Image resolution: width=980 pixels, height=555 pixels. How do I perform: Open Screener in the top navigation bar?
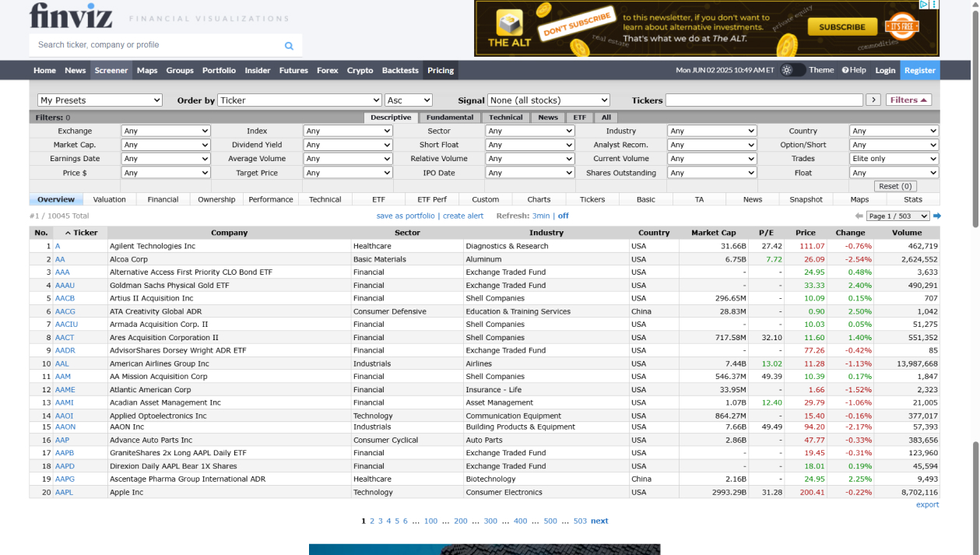point(111,70)
